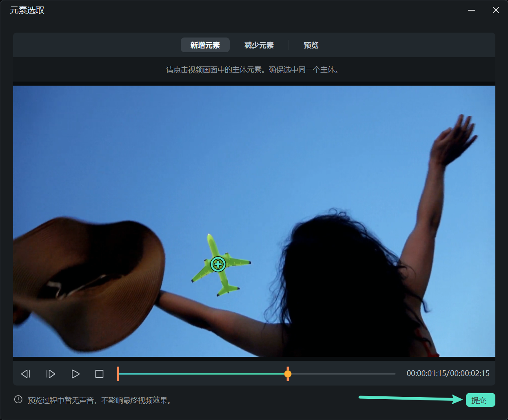Click the dialog title 元素选取
This screenshot has width=508, height=420.
27,10
